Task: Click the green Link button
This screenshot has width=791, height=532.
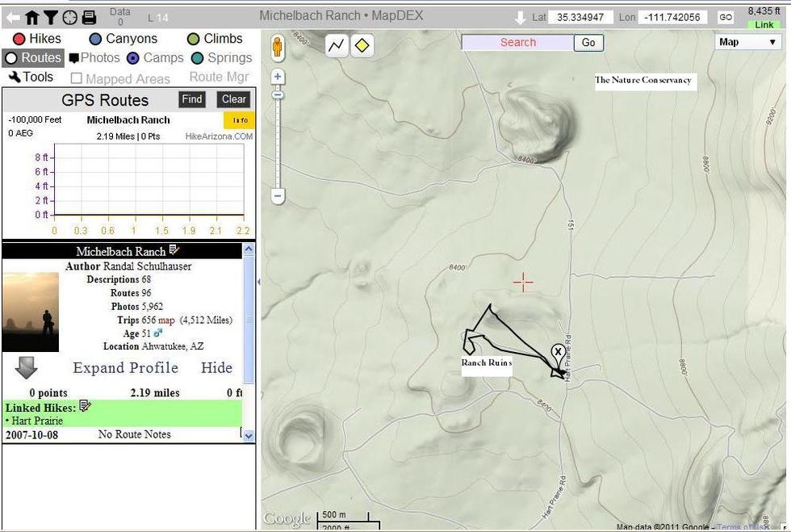Action: (x=764, y=24)
